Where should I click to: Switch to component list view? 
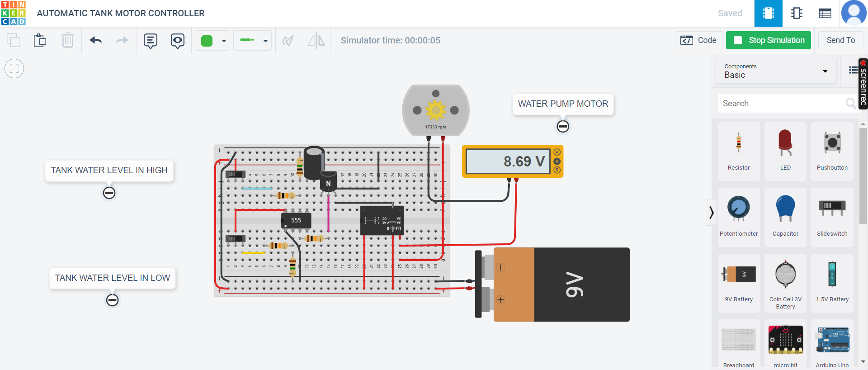(825, 13)
